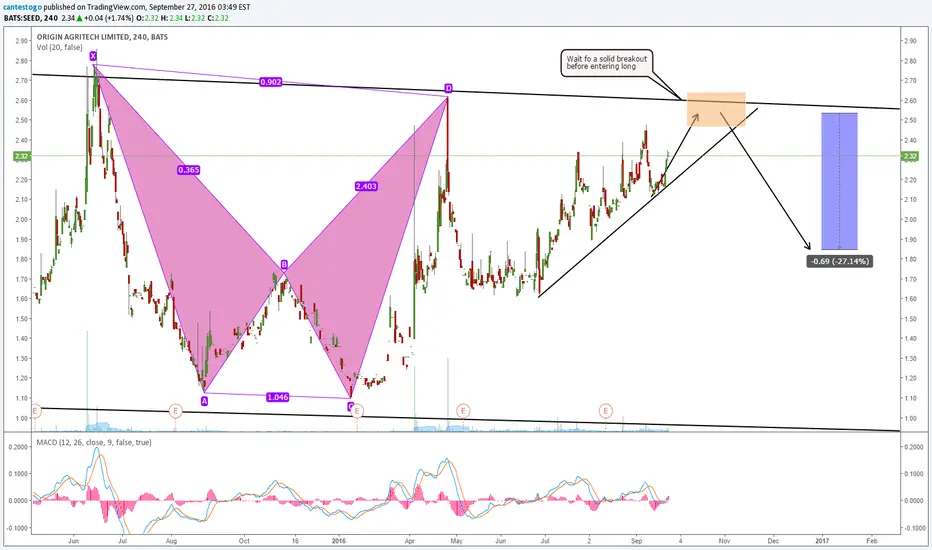The width and height of the screenshot is (932, 550).
Task: Select the blue price range measurement box
Action: pos(839,181)
